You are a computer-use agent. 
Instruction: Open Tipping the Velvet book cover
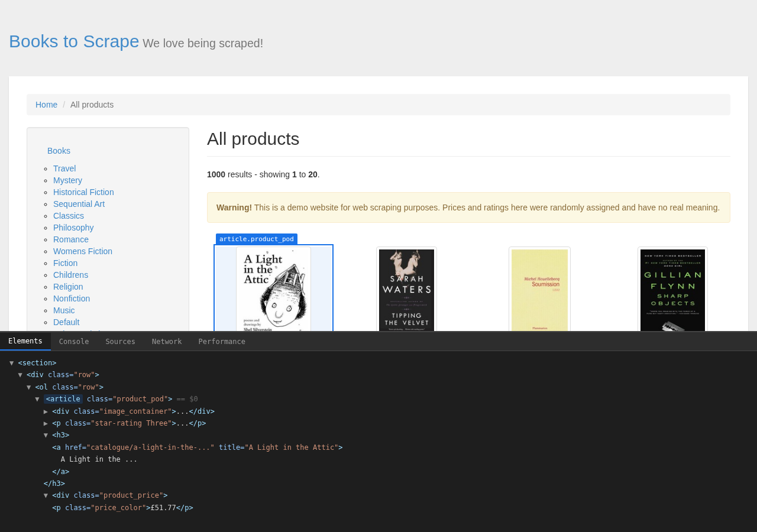pyautogui.click(x=406, y=290)
